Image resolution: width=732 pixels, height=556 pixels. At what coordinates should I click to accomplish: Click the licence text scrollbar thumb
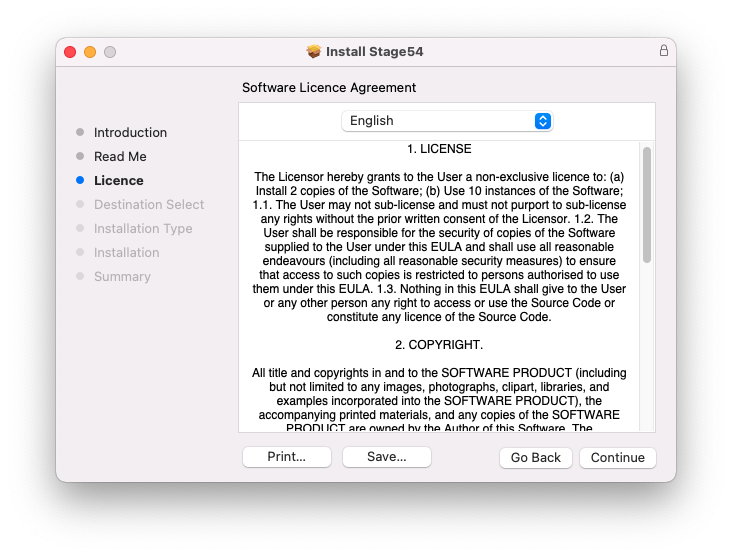[647, 205]
